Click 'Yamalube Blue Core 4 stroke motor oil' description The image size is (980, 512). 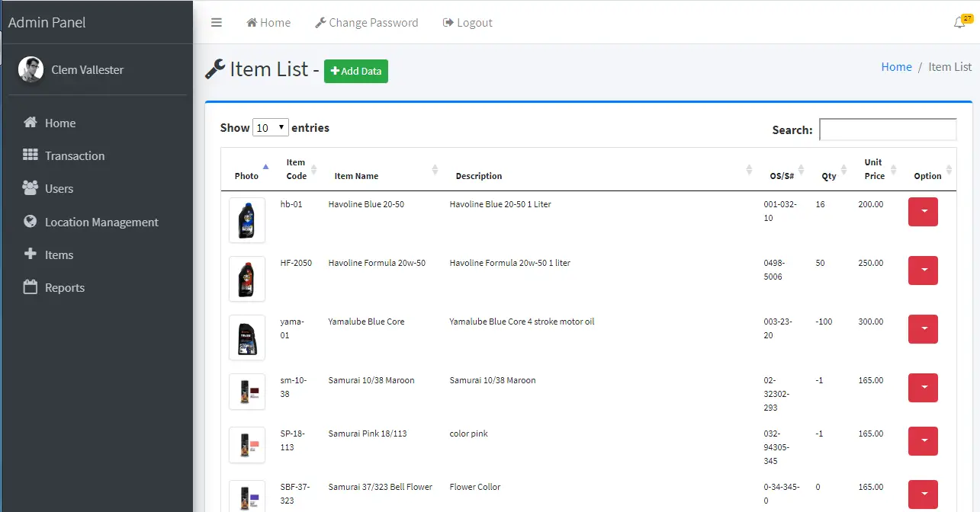point(522,322)
